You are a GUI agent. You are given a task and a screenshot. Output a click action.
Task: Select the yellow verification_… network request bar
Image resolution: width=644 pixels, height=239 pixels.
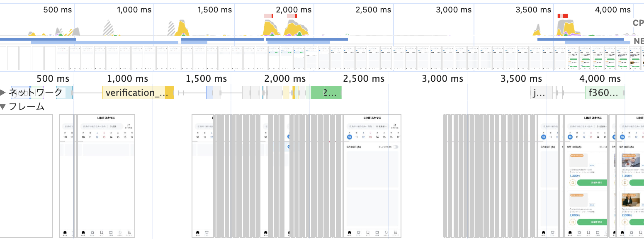[138, 93]
